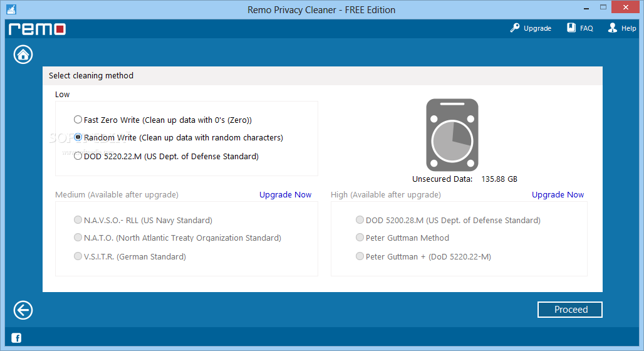644x351 pixels.
Task: Click the app icon in title bar
Action: click(11, 9)
